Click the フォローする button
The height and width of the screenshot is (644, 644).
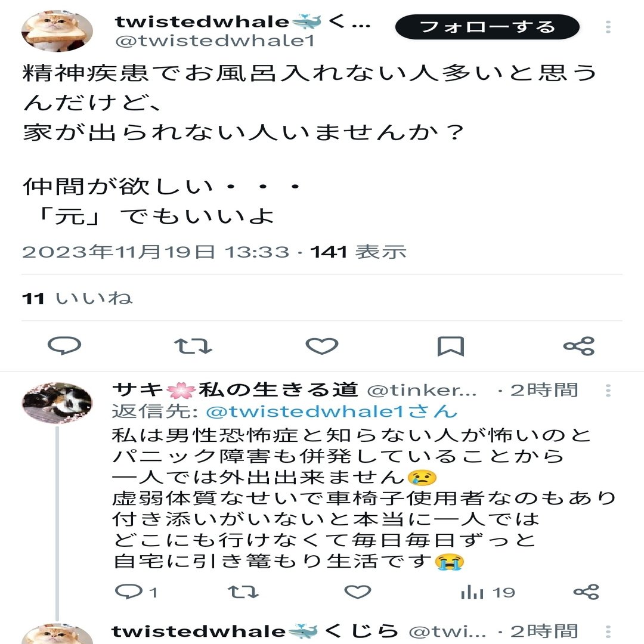click(x=488, y=27)
